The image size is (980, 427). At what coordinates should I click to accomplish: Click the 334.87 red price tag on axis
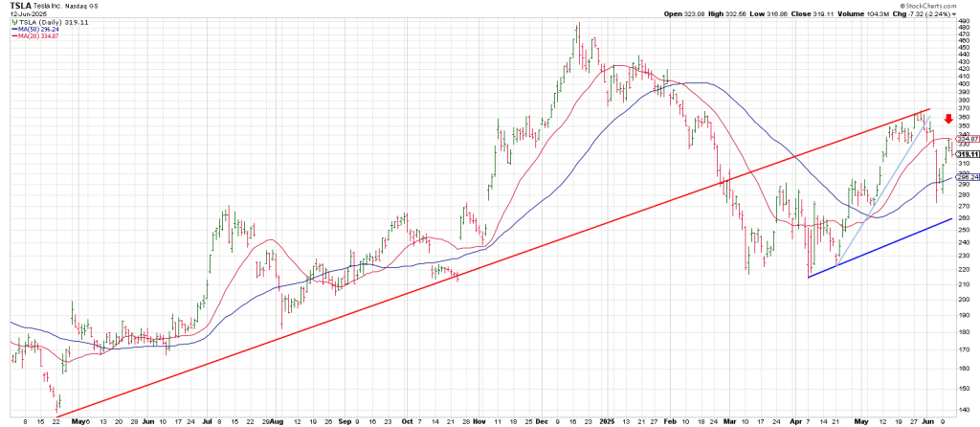click(x=967, y=139)
